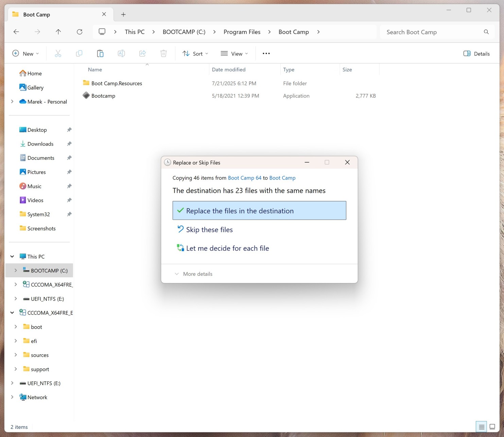Refresh the Boot Camp folder view

point(80,32)
